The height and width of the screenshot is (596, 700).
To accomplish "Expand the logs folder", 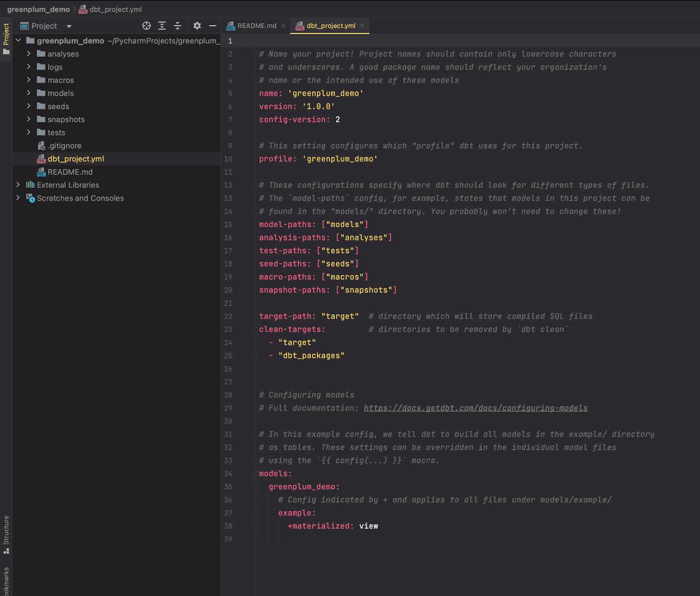I will pyautogui.click(x=28, y=67).
